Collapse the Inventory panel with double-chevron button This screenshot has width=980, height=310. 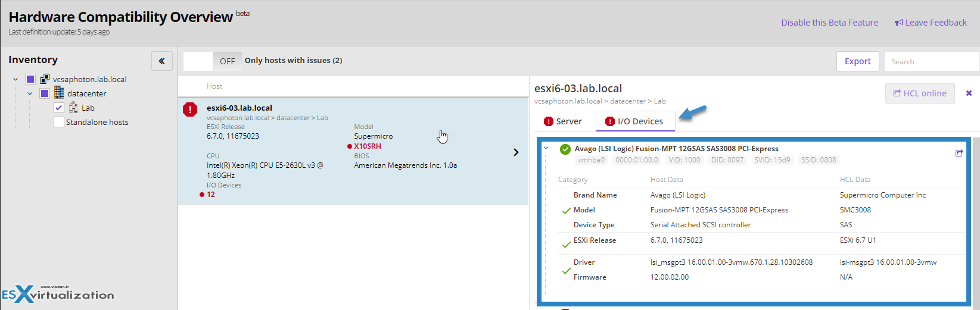click(161, 61)
